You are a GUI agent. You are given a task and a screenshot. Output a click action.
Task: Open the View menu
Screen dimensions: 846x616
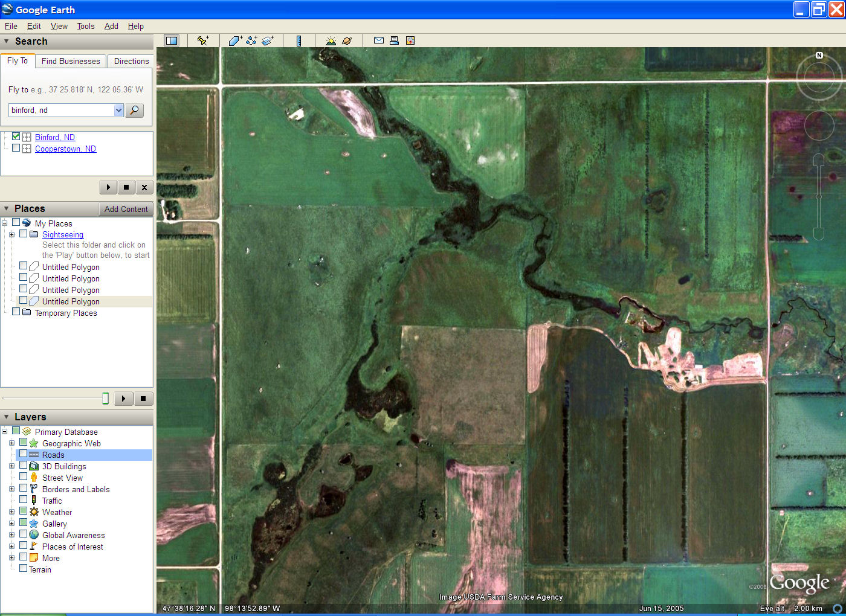pyautogui.click(x=59, y=26)
